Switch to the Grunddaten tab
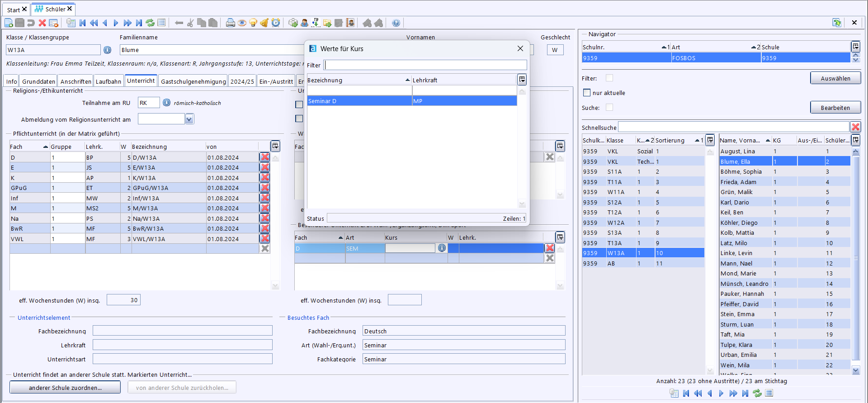 [x=38, y=81]
